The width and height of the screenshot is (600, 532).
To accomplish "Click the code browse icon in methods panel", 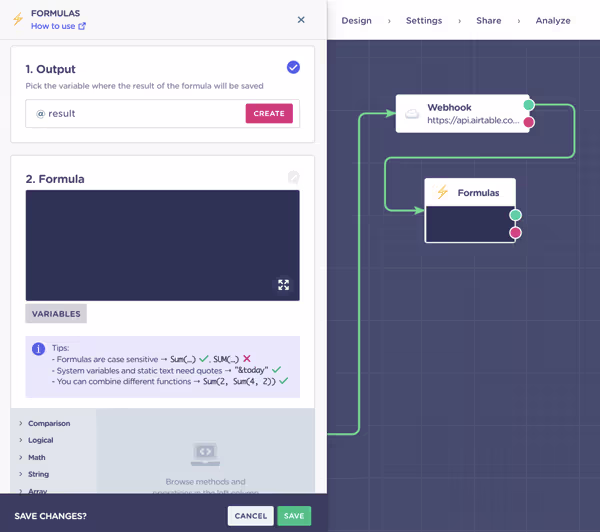I will coord(205,454).
